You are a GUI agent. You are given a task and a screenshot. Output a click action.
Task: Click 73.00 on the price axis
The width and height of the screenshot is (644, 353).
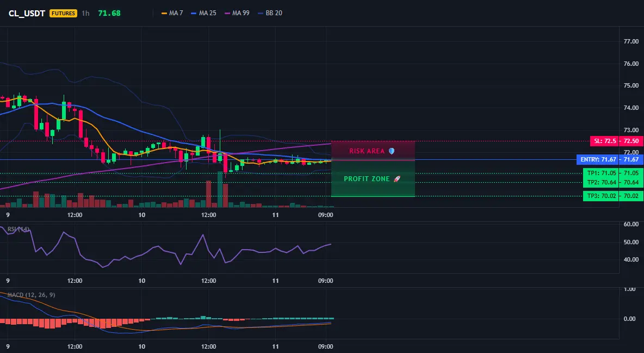point(631,130)
